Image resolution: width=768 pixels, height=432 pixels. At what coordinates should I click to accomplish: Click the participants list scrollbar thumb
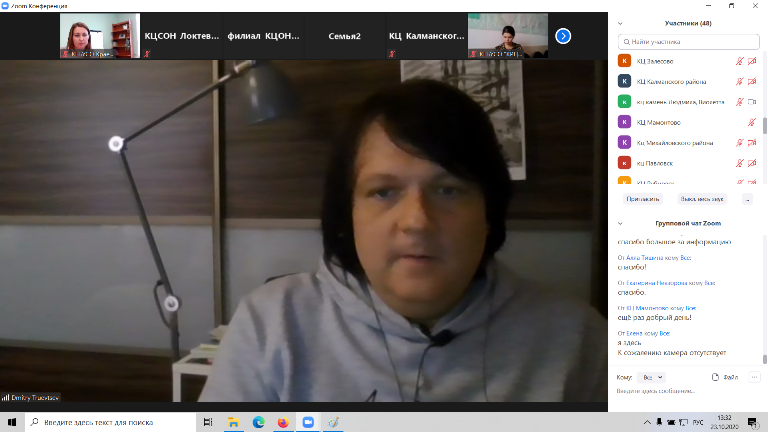pyautogui.click(x=765, y=125)
